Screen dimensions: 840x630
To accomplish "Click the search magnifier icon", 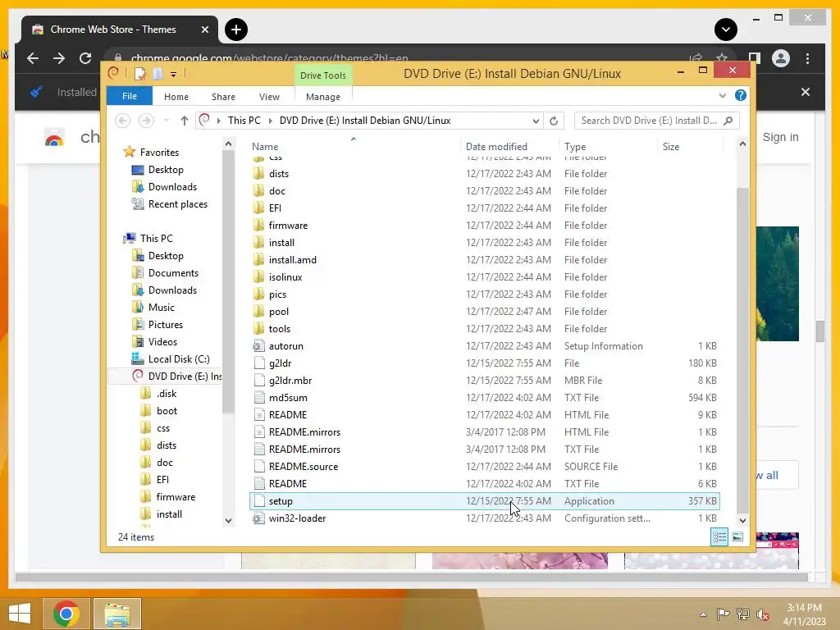I will click(x=728, y=121).
